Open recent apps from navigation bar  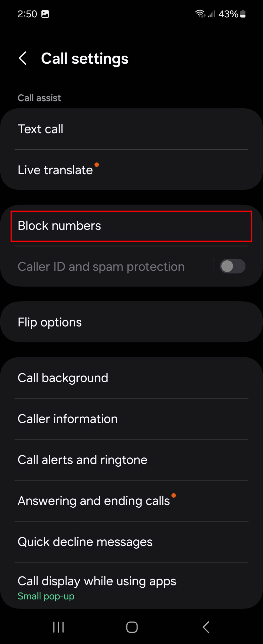coord(58,627)
